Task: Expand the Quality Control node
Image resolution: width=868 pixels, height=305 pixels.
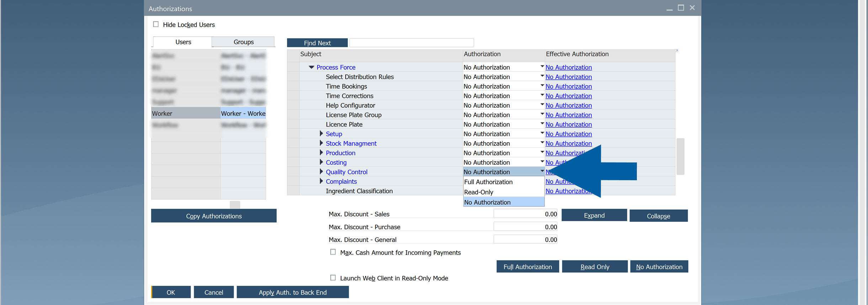Action: pyautogui.click(x=321, y=172)
